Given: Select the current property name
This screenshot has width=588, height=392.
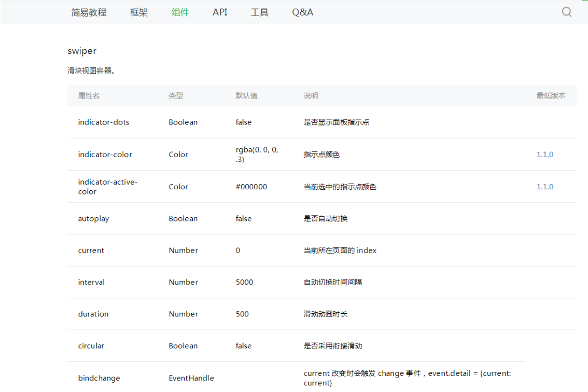Looking at the screenshot, I should [x=91, y=250].
